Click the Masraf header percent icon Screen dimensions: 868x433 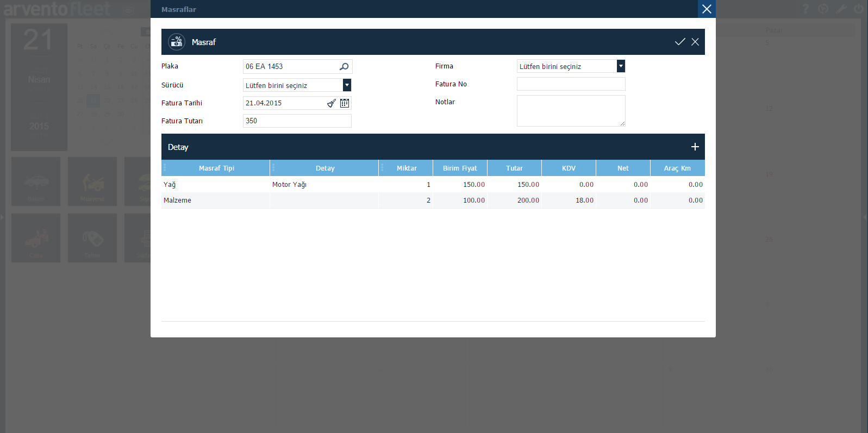[177, 42]
